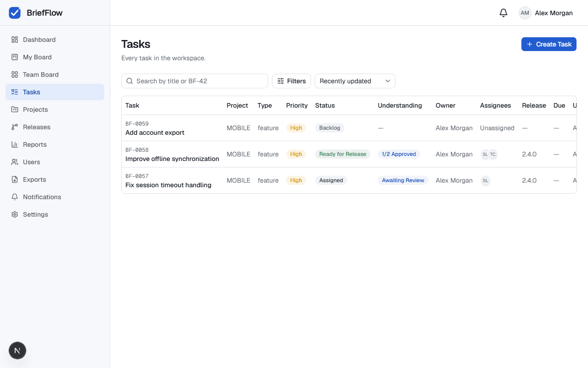Click the Reports chart icon in the sidebar
This screenshot has width=588, height=368.
15,144
